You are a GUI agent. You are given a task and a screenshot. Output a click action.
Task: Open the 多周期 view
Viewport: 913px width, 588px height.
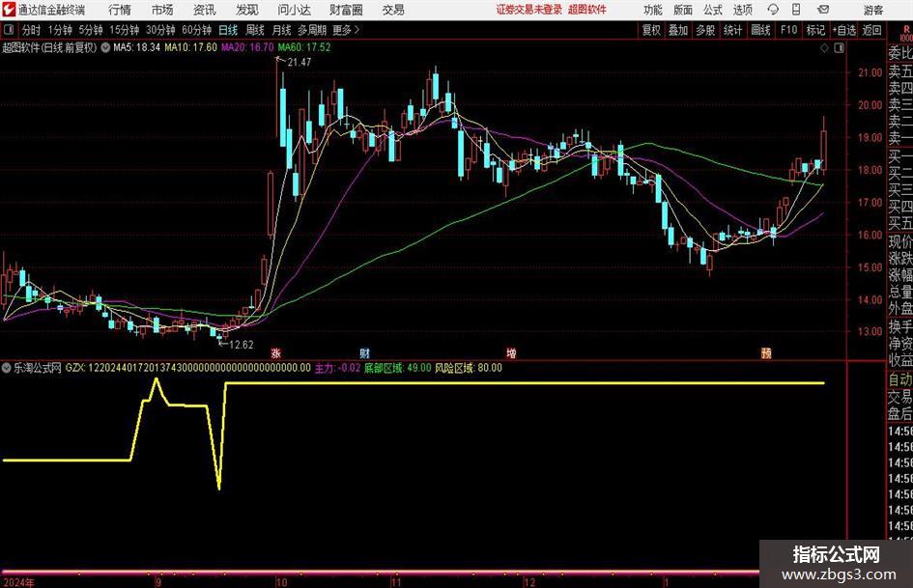(312, 30)
